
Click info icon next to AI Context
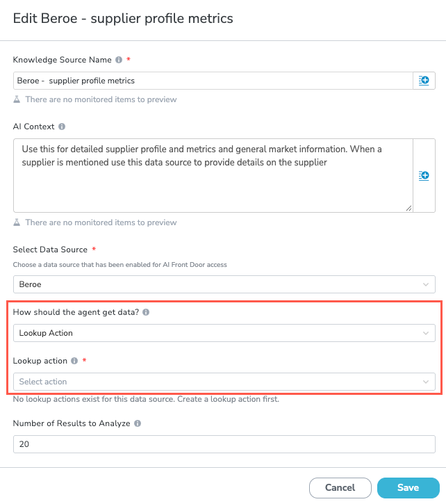click(x=62, y=127)
